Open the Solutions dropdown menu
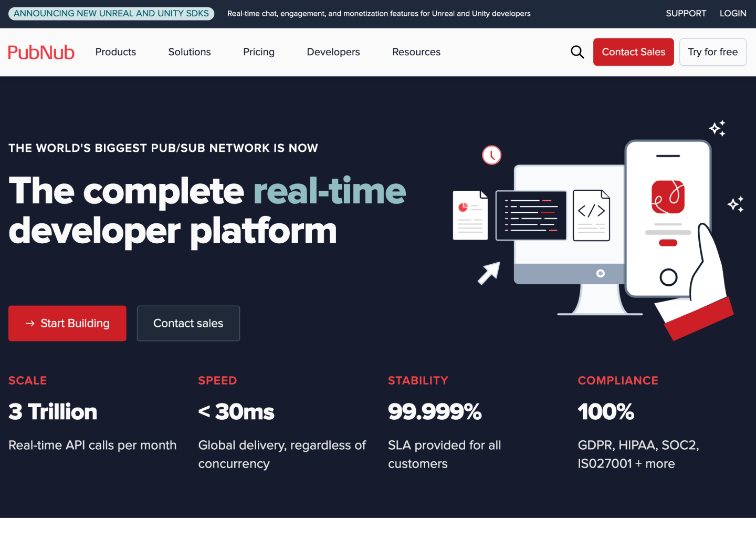 (x=189, y=51)
